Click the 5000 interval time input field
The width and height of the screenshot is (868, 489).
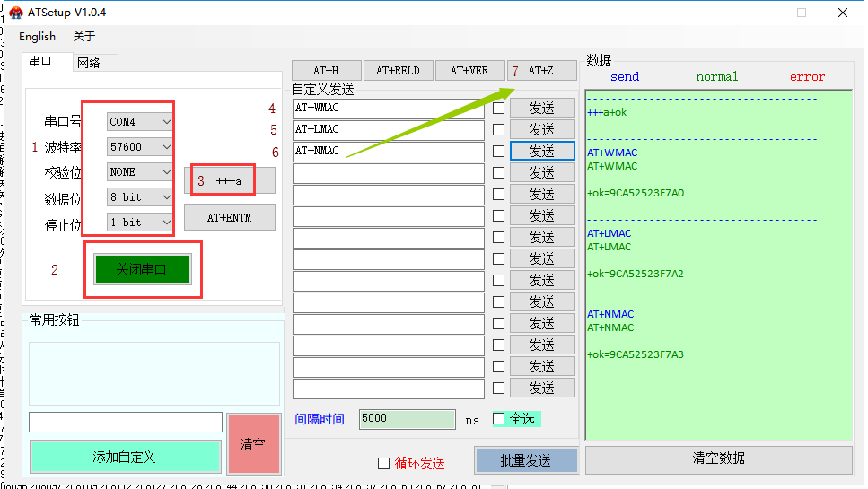click(407, 419)
